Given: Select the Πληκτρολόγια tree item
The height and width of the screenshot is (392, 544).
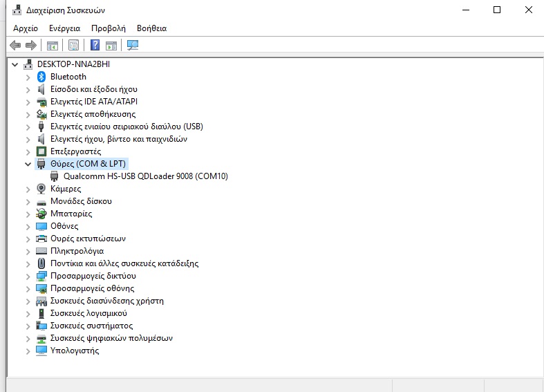Looking at the screenshot, I should coord(77,251).
